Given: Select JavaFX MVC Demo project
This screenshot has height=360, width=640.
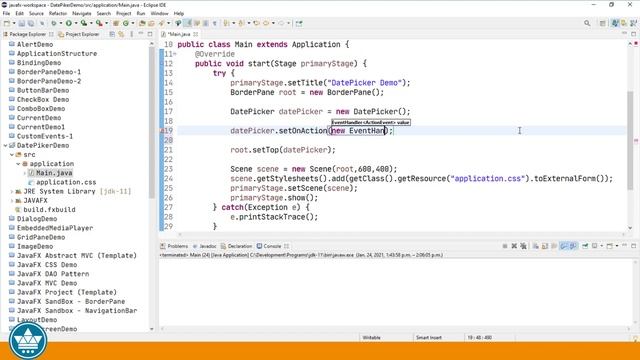Looking at the screenshot, I should point(47,283).
